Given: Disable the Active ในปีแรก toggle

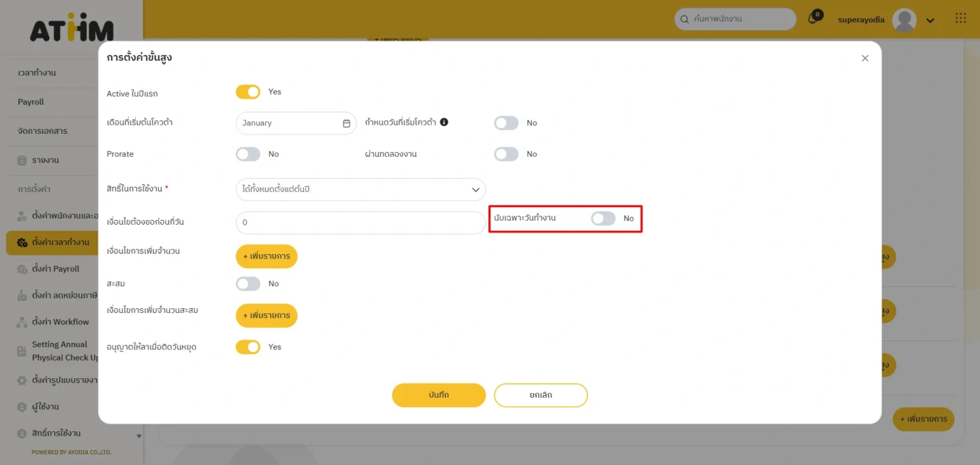Looking at the screenshot, I should click(x=248, y=92).
